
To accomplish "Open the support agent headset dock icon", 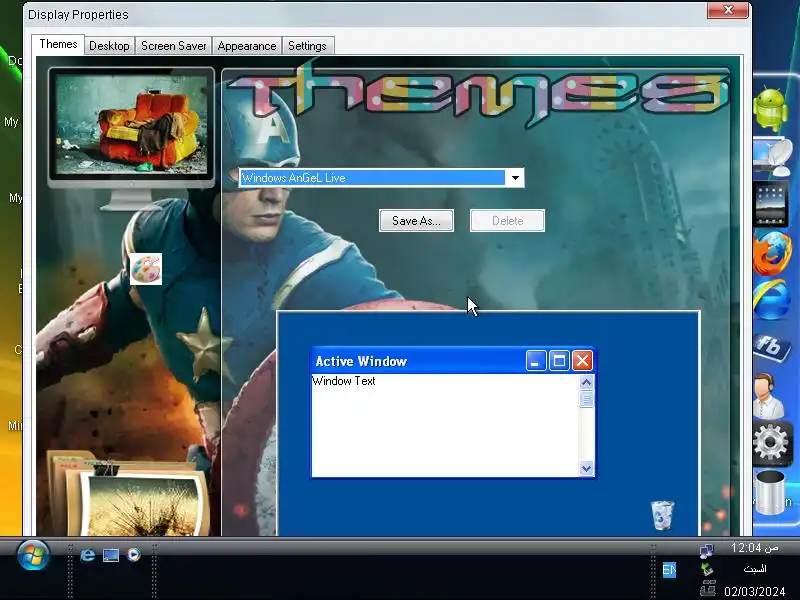I will [769, 396].
